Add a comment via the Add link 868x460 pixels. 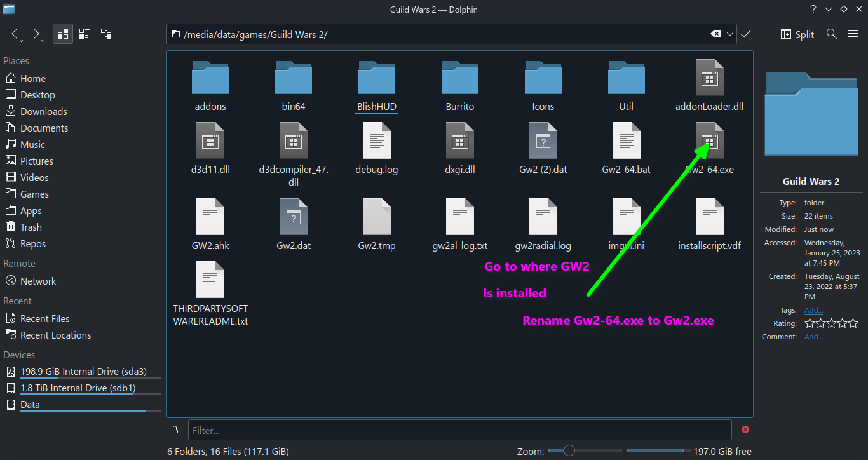coord(813,336)
